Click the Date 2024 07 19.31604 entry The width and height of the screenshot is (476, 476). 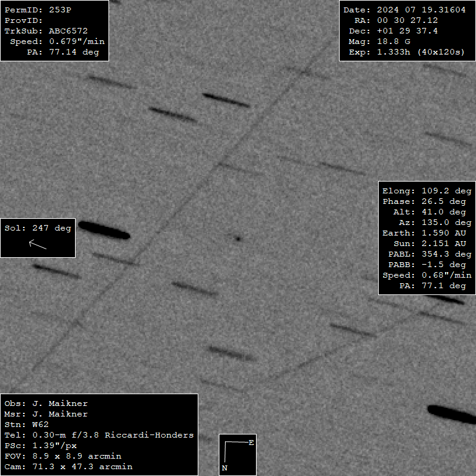pos(404,10)
